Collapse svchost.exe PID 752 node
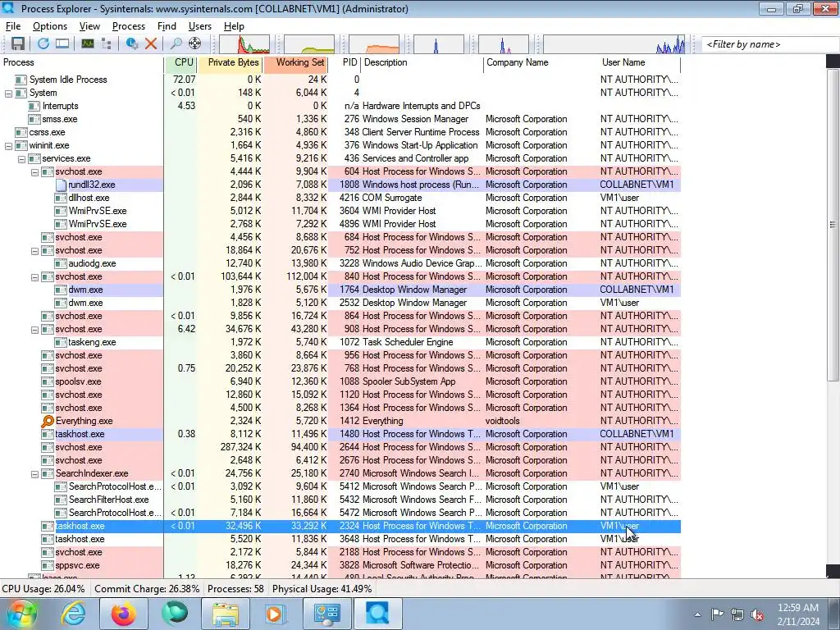 34,251
